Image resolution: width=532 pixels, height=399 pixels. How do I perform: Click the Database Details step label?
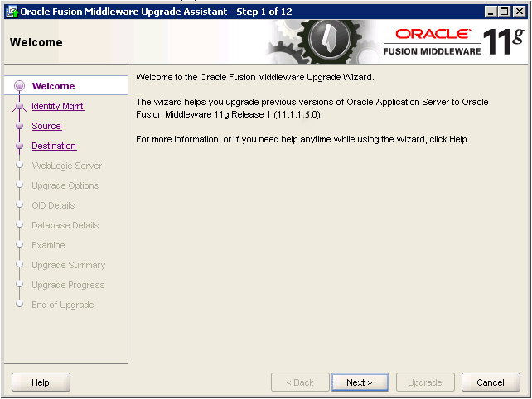(x=65, y=225)
